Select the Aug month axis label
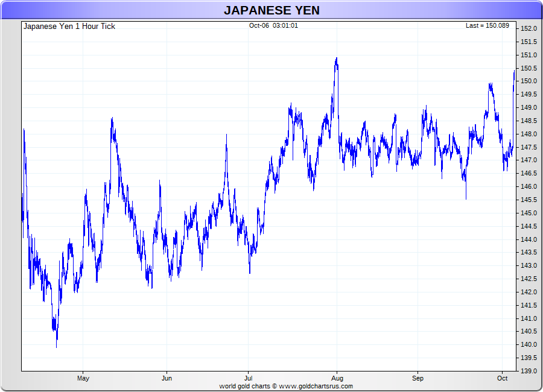Image resolution: width=543 pixels, height=392 pixels. (x=336, y=379)
